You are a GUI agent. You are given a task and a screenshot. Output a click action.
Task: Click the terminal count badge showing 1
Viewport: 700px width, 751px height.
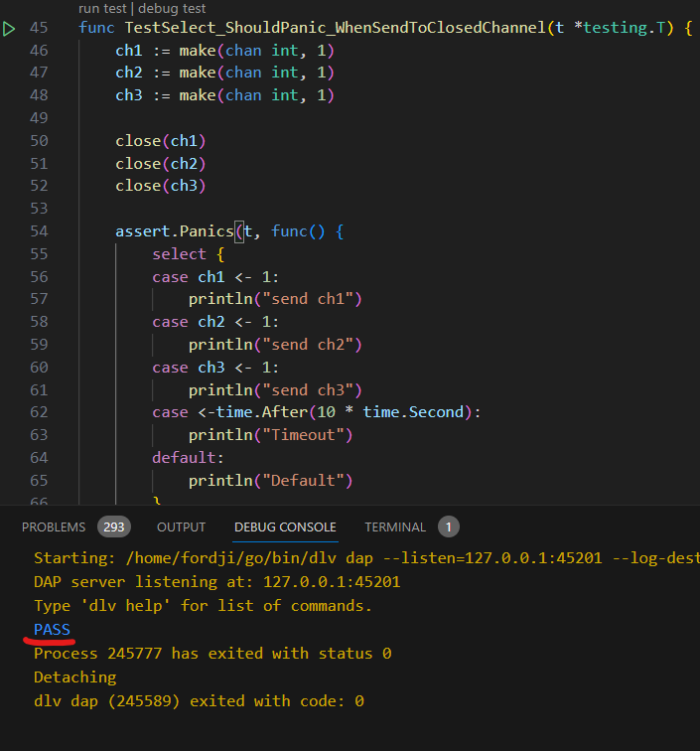(448, 526)
